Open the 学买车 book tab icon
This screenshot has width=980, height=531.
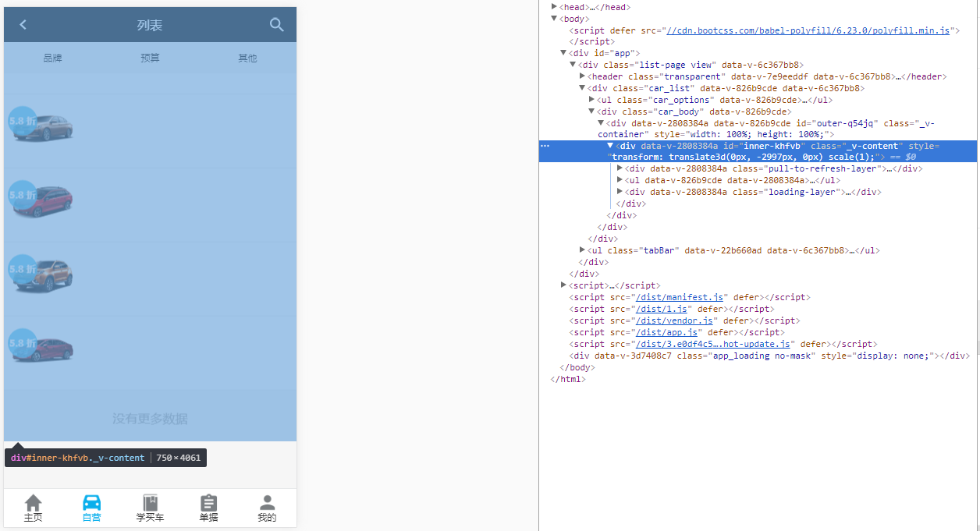tap(150, 503)
